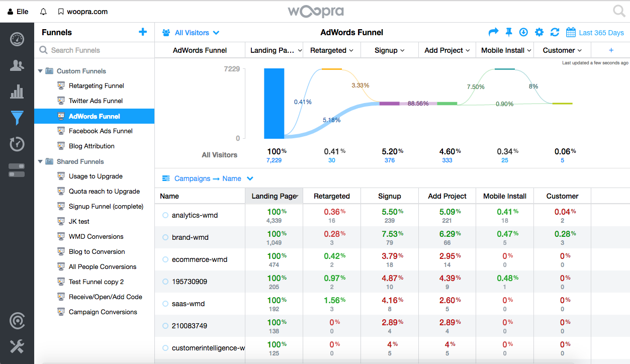Add a funnel step with plus icon
This screenshot has width=630, height=364.
pyautogui.click(x=611, y=50)
